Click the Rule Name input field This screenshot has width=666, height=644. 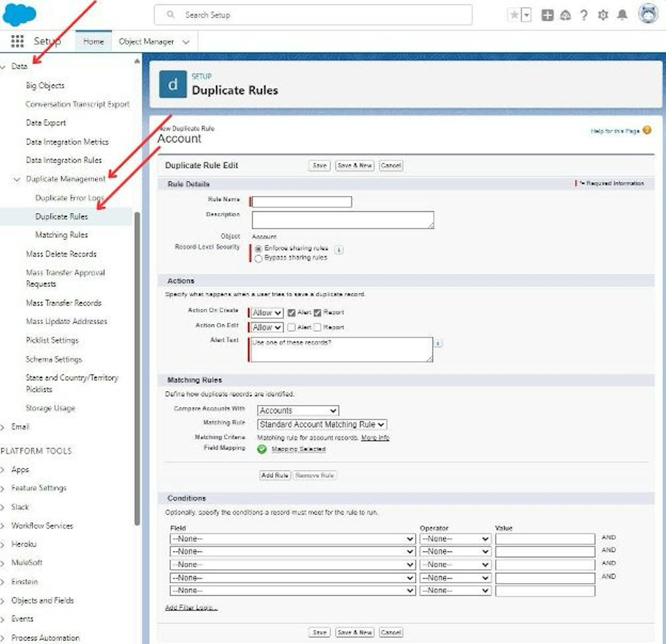point(302,202)
